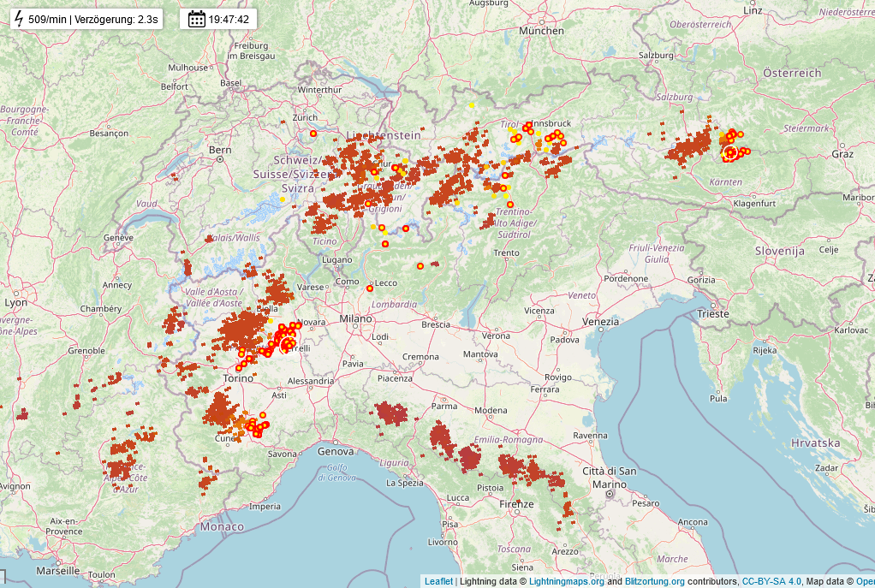Follow the Blitzortung.org link
The image size is (875, 588).
click(x=655, y=581)
